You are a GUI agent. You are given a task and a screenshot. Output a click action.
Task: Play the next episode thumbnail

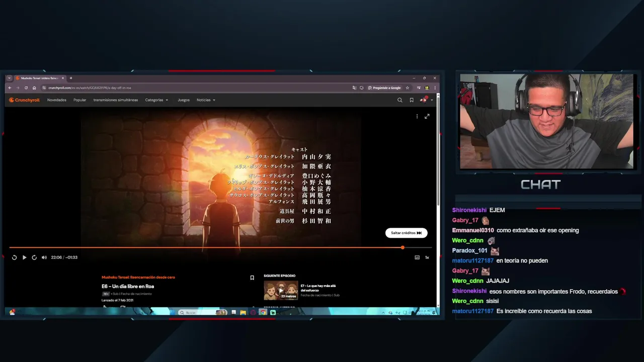[281, 290]
